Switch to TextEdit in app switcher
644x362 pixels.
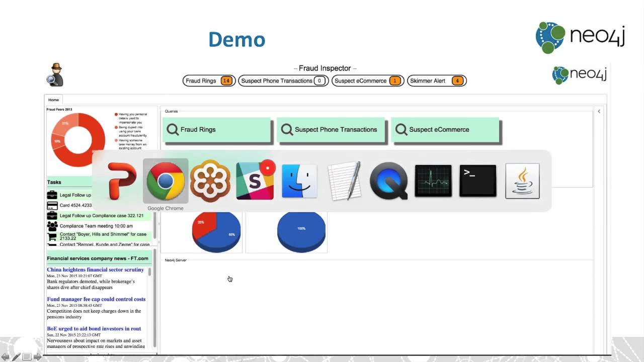point(345,180)
